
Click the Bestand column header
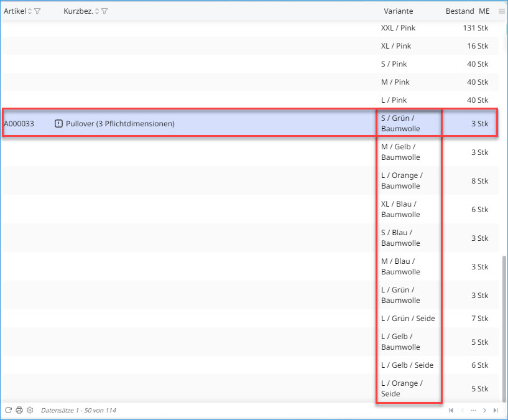[x=460, y=11]
